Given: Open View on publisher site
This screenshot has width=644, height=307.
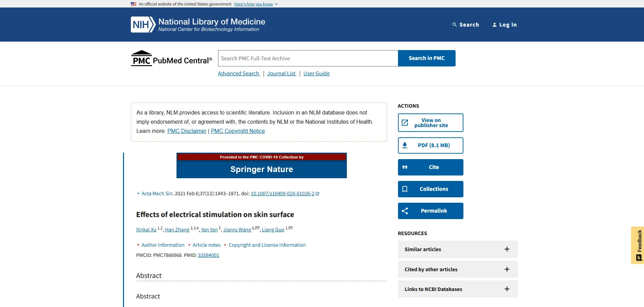Looking at the screenshot, I should 430,123.
